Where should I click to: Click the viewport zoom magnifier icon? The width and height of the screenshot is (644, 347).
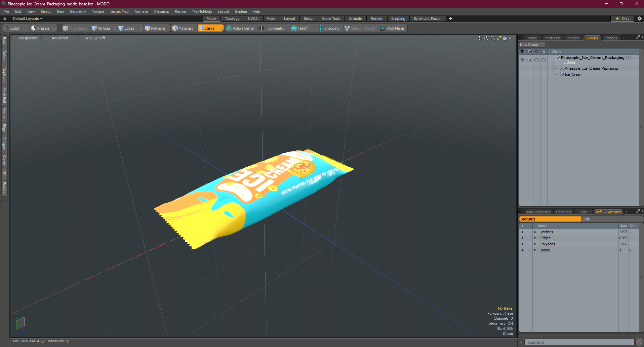(x=493, y=38)
